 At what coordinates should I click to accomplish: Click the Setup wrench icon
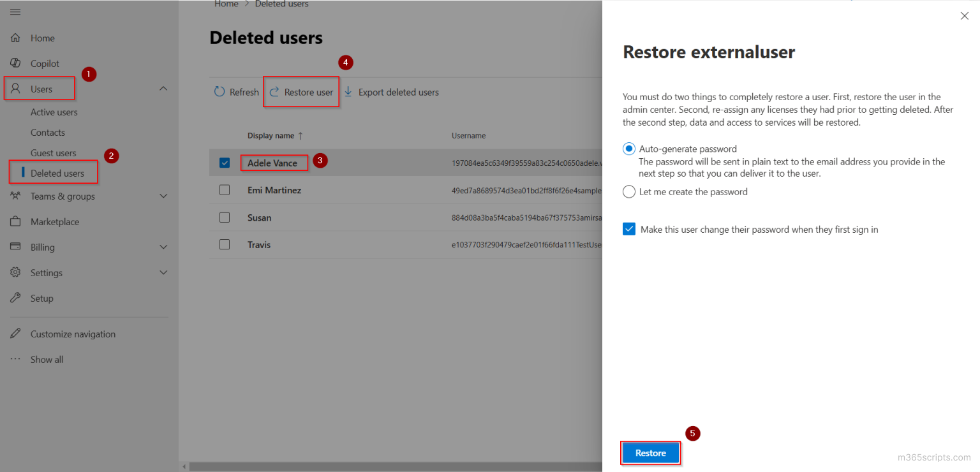[15, 298]
